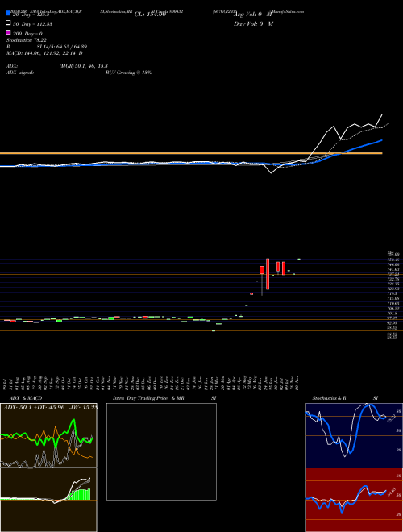Click the 'Stochastics: 78.22' readout
403x532 pixels.
27,40
